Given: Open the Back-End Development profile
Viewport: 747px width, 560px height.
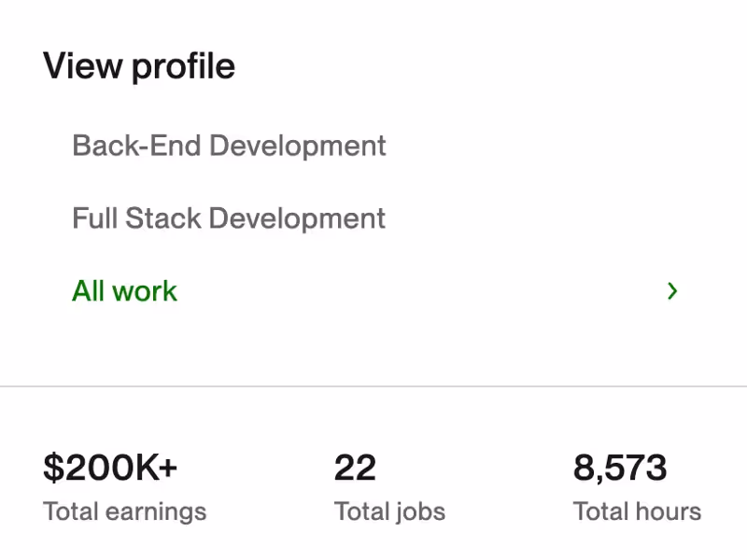Looking at the screenshot, I should tap(229, 146).
